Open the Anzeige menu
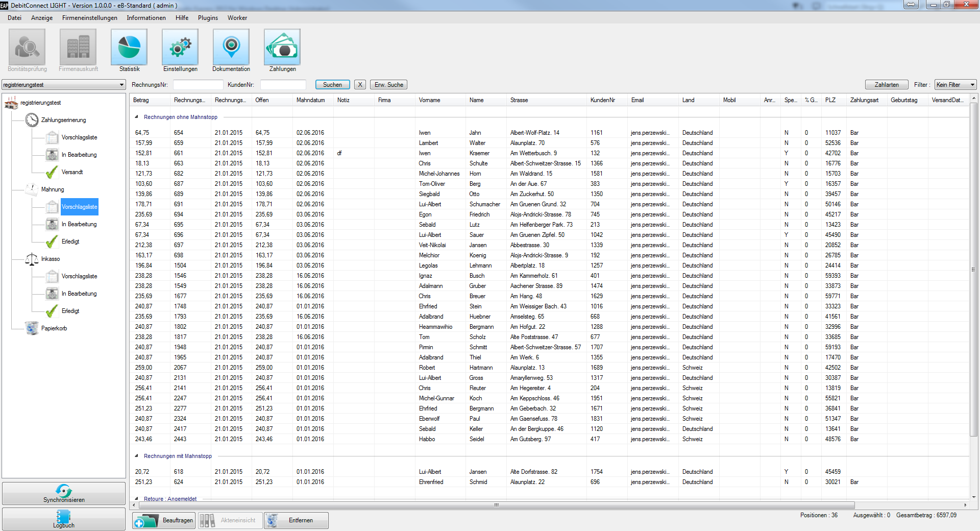 click(x=42, y=18)
